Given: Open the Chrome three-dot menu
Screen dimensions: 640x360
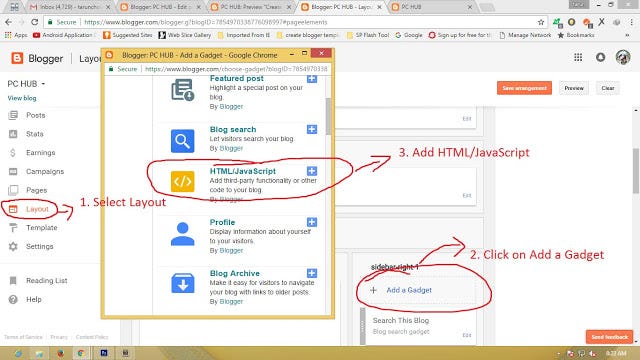Looking at the screenshot, I should pos(632,22).
